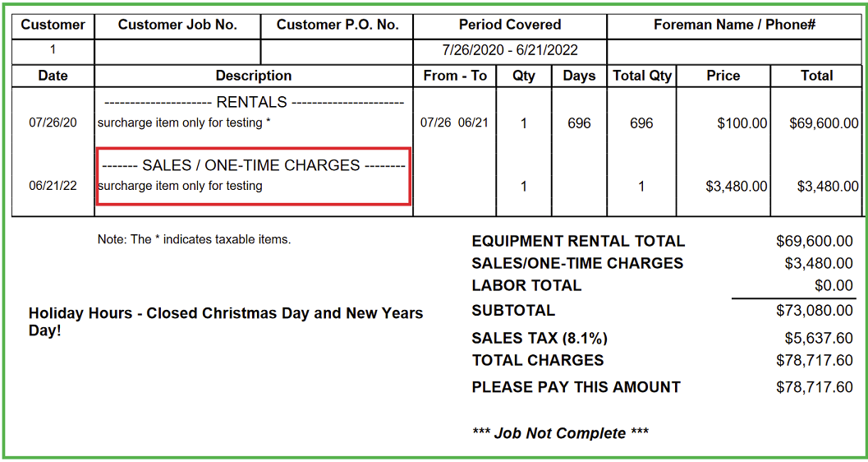
Task: Select the Customer Job No. header
Action: point(177,25)
